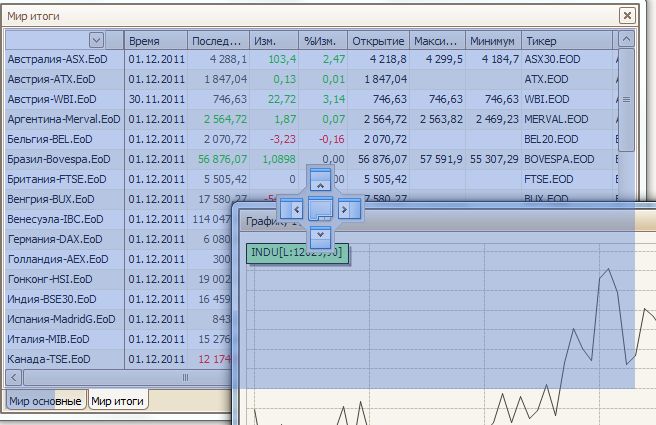Click the Открытие column header
The height and width of the screenshot is (425, 656).
coord(379,41)
